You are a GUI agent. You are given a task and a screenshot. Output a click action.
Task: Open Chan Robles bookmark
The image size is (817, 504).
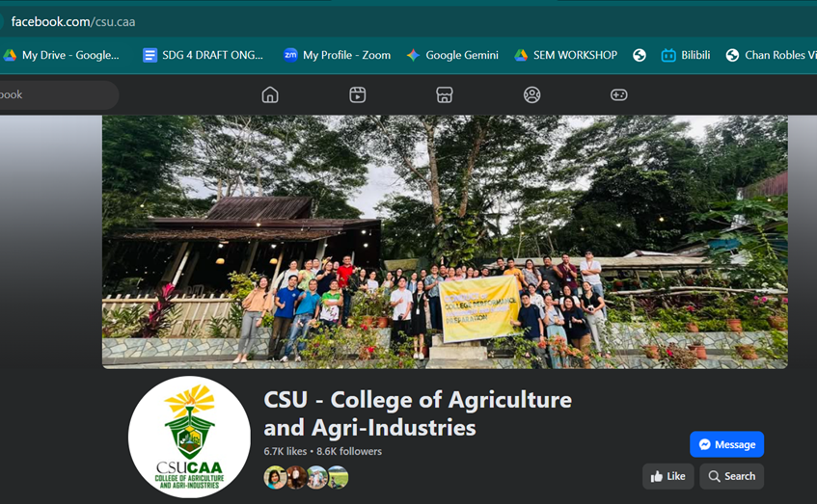[771, 55]
